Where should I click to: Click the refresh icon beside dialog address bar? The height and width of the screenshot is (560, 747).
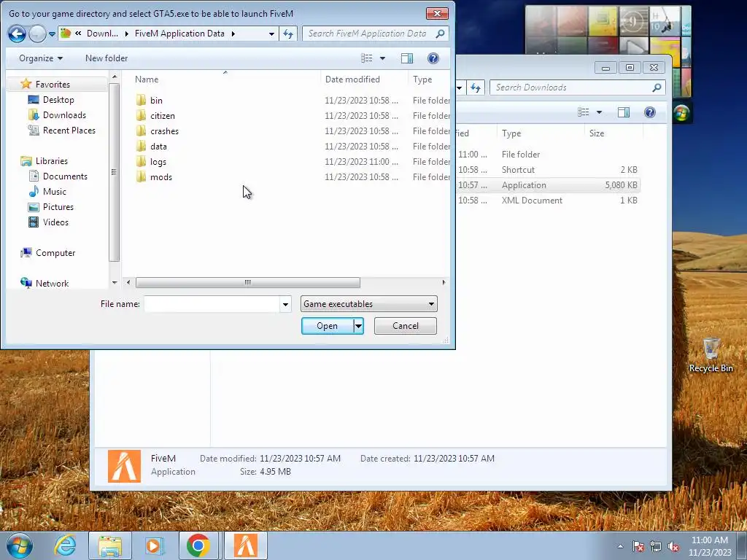288,34
